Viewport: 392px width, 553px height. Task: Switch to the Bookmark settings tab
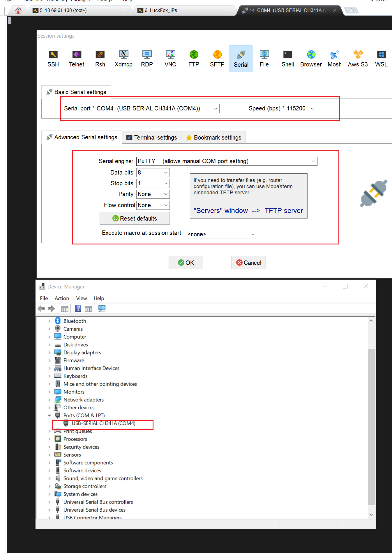tap(214, 138)
